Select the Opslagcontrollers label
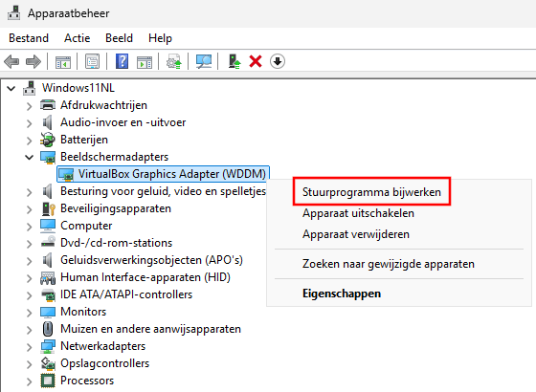This screenshot has width=536, height=392. [x=104, y=363]
